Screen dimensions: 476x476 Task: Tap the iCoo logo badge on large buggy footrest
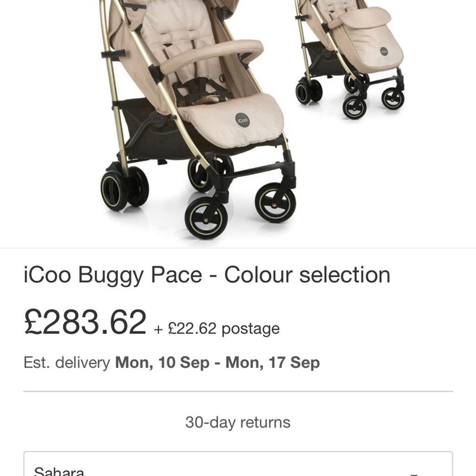[242, 119]
